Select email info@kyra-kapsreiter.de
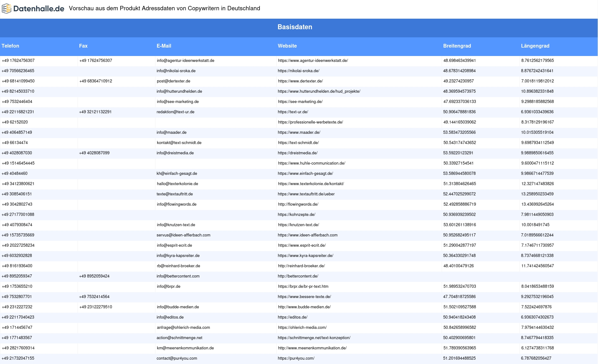Image resolution: width=598 pixels, height=364 pixels. 178,256
